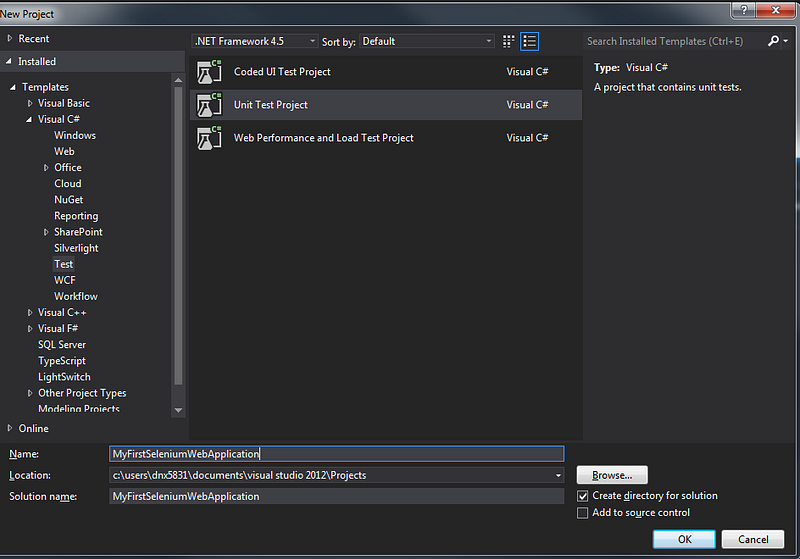The width and height of the screenshot is (800, 559).
Task: Close the New Project dialog
Action: tap(776, 10)
